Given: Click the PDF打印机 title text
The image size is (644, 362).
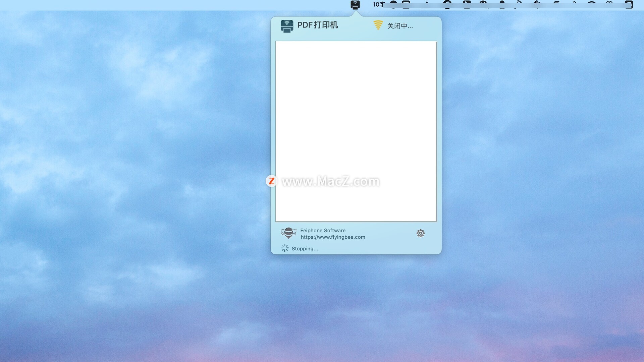Looking at the screenshot, I should (317, 25).
